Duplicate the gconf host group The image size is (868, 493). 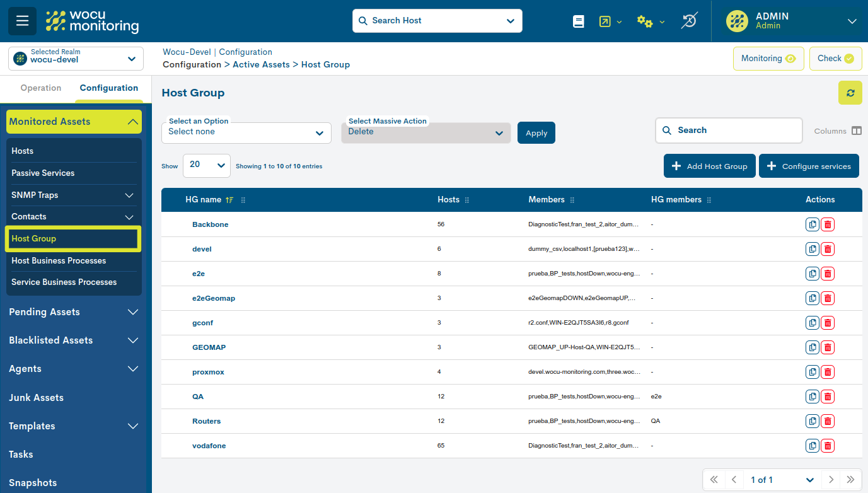(x=812, y=323)
